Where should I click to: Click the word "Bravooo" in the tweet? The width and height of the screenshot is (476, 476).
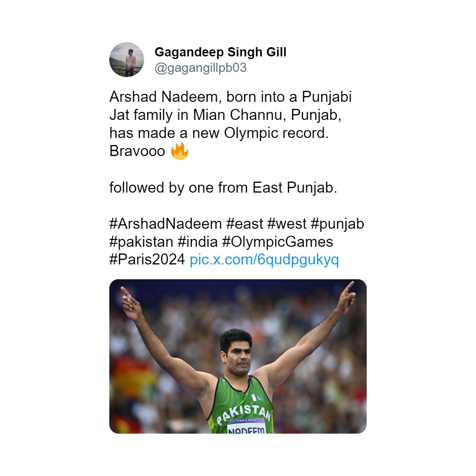[137, 152]
